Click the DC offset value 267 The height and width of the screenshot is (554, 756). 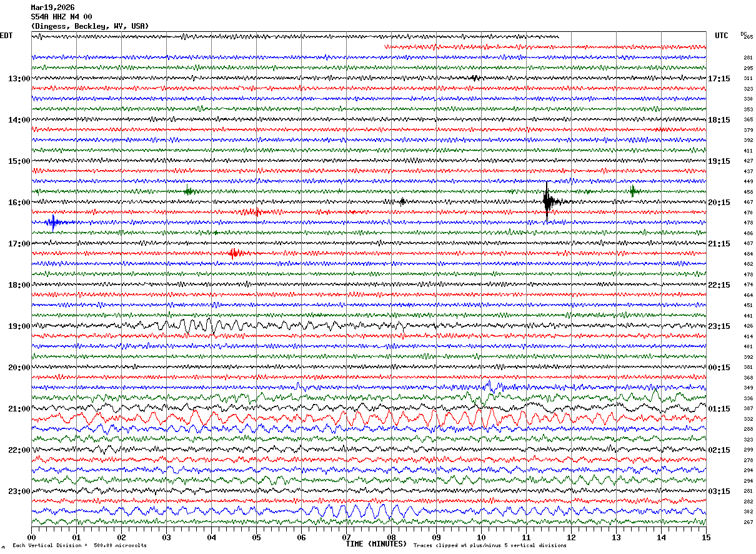click(748, 522)
